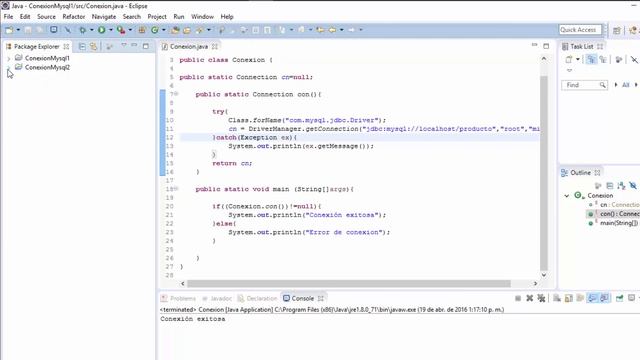Click the Back navigation arrow icon
The height and width of the screenshot is (360, 640).
click(x=333, y=30)
